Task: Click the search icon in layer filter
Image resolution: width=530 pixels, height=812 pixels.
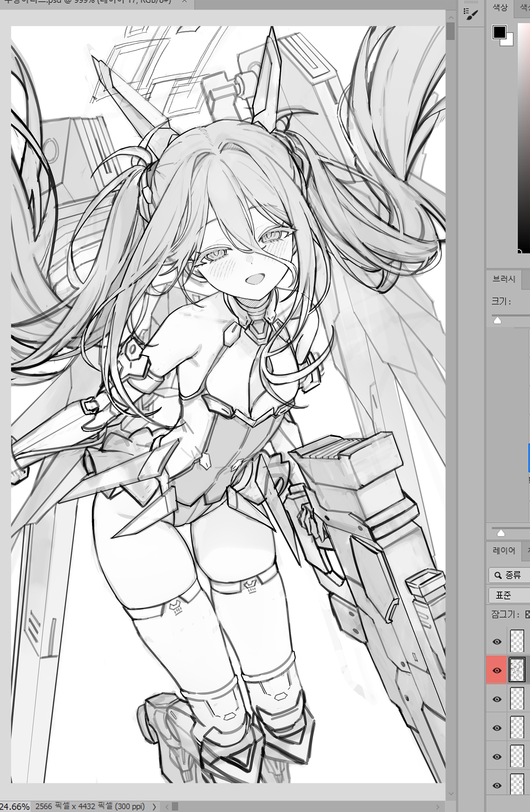Action: (498, 575)
